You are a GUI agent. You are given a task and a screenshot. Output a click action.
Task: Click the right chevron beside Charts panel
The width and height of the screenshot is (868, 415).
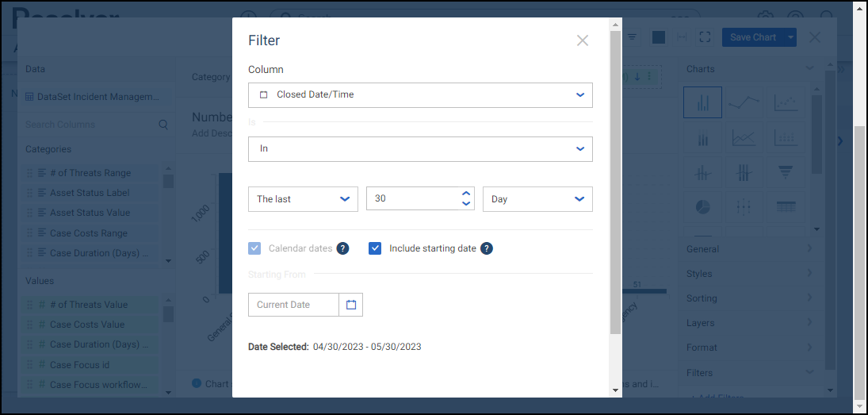point(840,140)
